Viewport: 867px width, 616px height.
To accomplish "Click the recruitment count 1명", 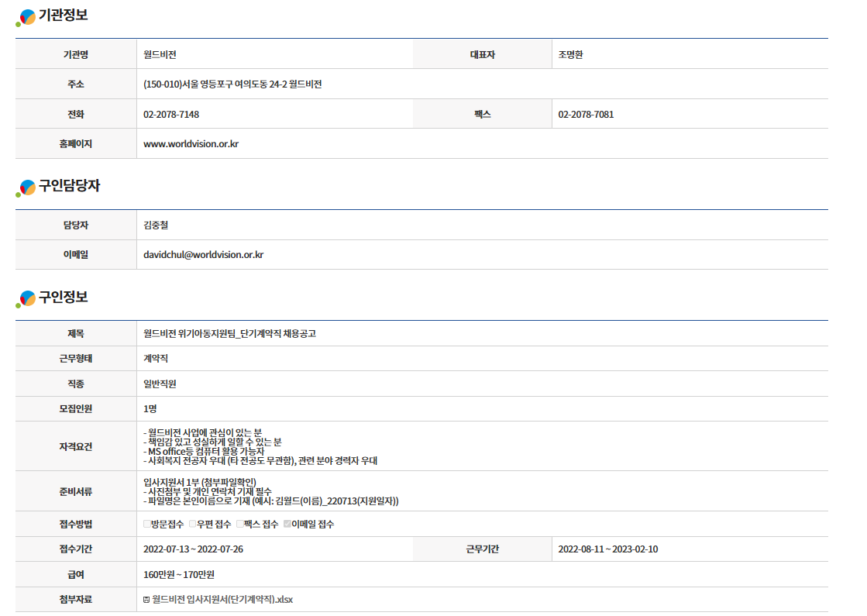I will pos(150,408).
